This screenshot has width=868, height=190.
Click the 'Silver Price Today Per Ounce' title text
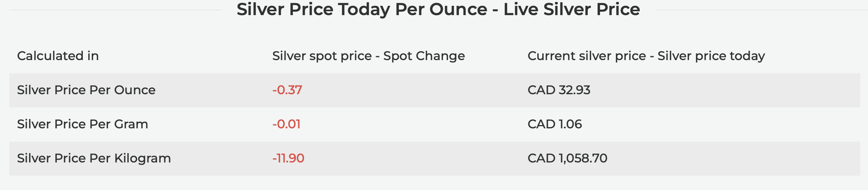(x=362, y=9)
